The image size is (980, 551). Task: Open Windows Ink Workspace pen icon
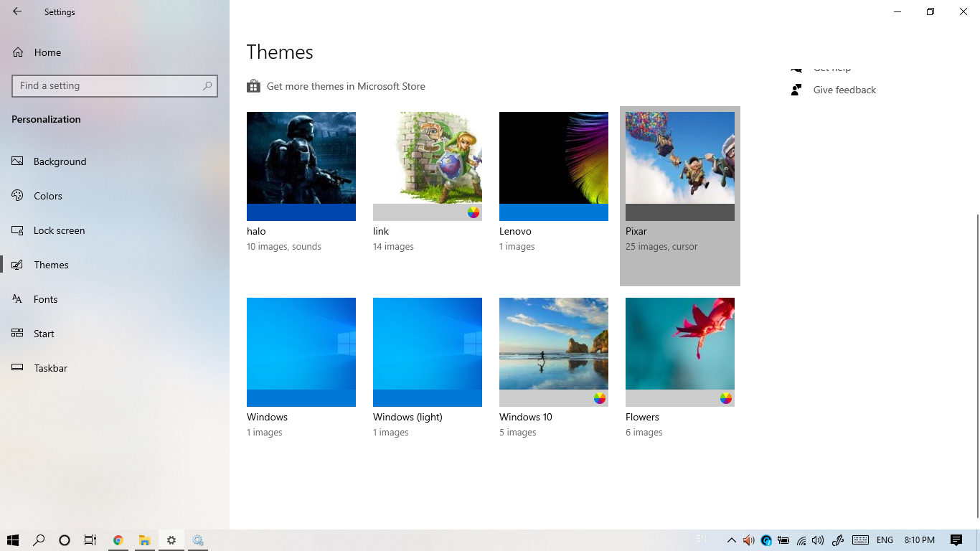[x=838, y=540]
